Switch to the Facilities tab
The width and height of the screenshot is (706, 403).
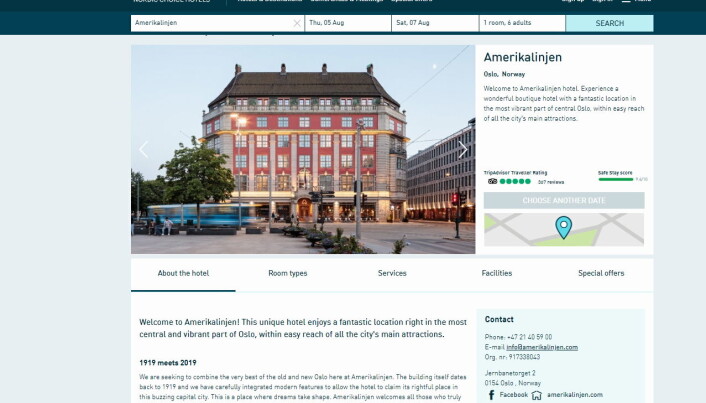[497, 273]
